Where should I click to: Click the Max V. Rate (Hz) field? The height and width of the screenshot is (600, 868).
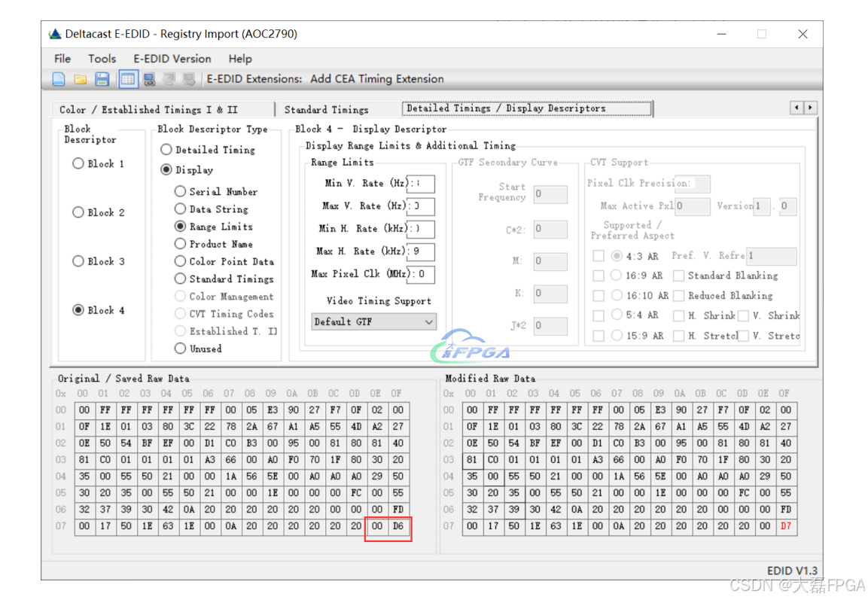421,206
